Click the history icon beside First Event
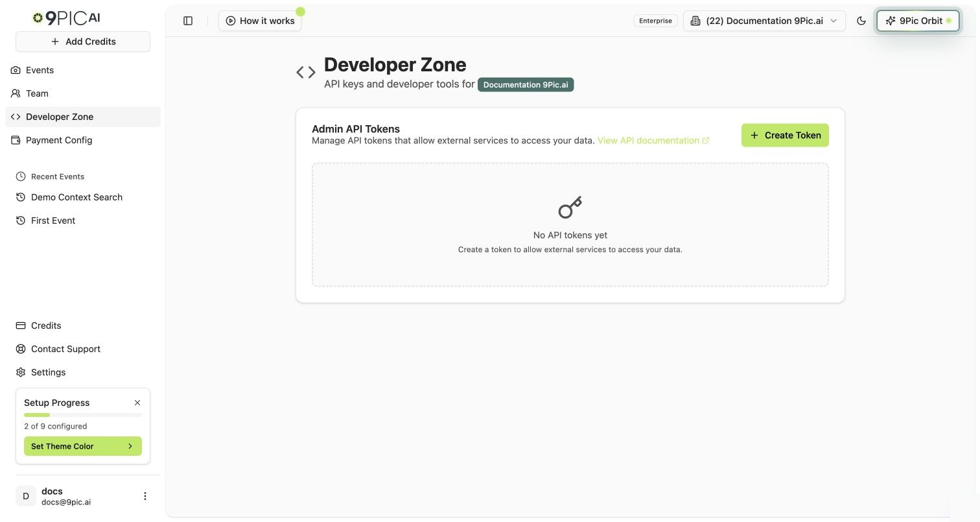Screen dimensions: 980x522 [x=21, y=220]
